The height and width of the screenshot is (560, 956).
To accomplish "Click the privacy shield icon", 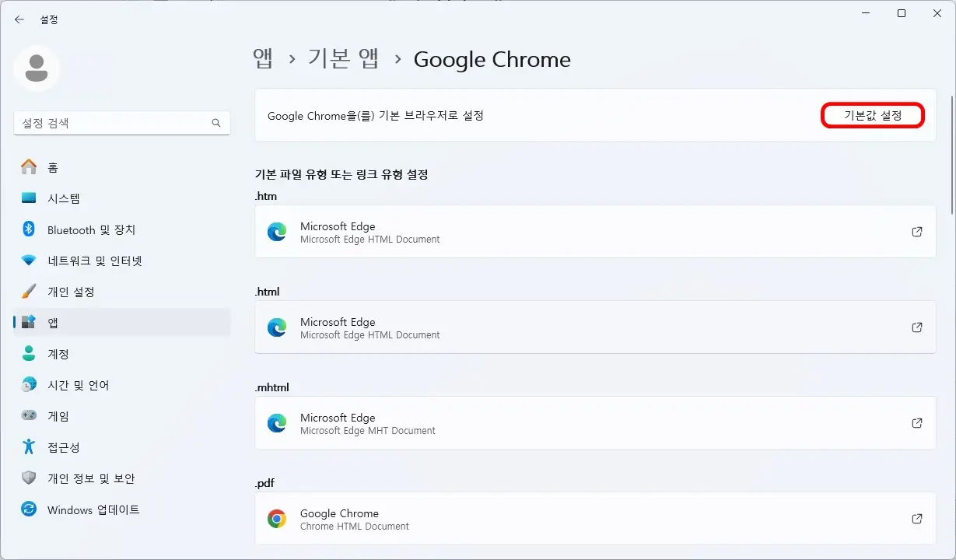I will click(x=29, y=478).
